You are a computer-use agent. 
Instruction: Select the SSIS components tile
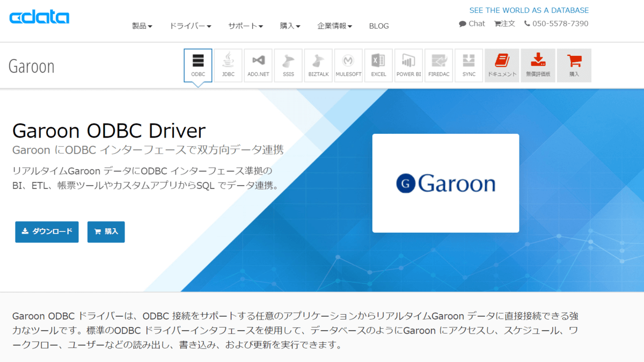288,65
